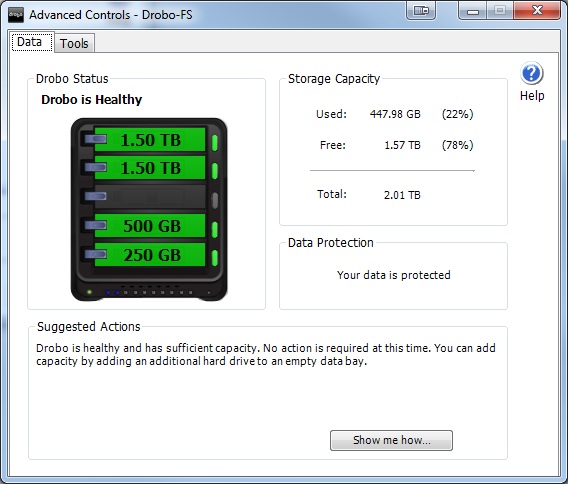Screen dimensions: 568x484
Task: Click gray status light of empty bay
Action: click(215, 200)
